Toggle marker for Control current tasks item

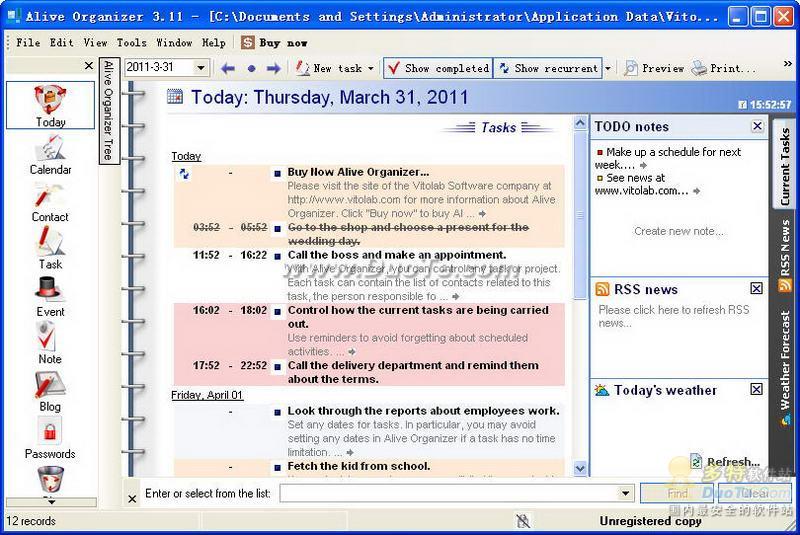pyautogui.click(x=278, y=311)
